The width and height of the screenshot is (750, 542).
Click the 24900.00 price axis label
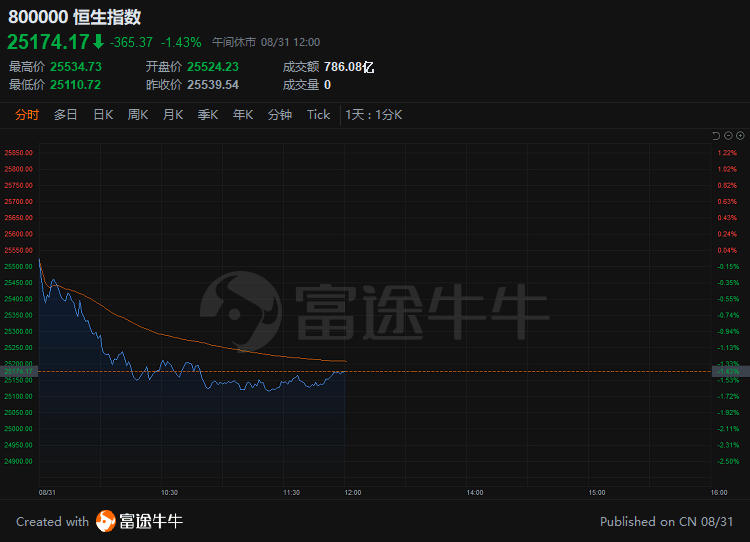point(19,461)
